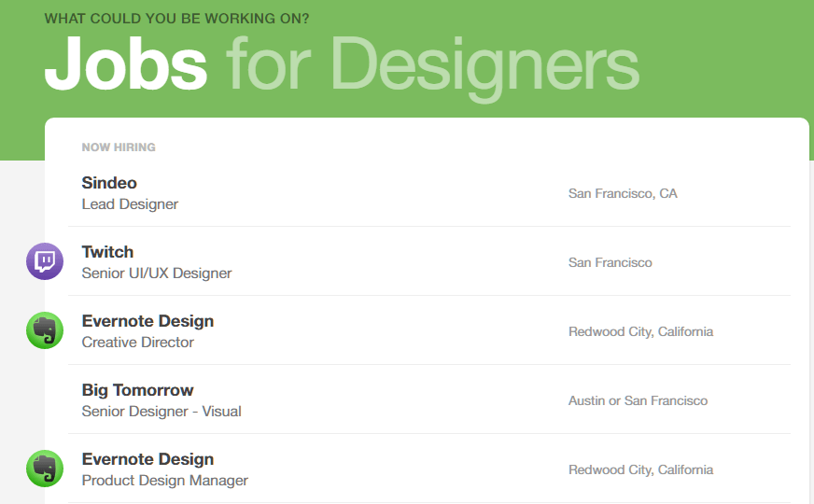Click Redwood City location for Creative Director
The height and width of the screenshot is (504, 814).
[x=640, y=331]
